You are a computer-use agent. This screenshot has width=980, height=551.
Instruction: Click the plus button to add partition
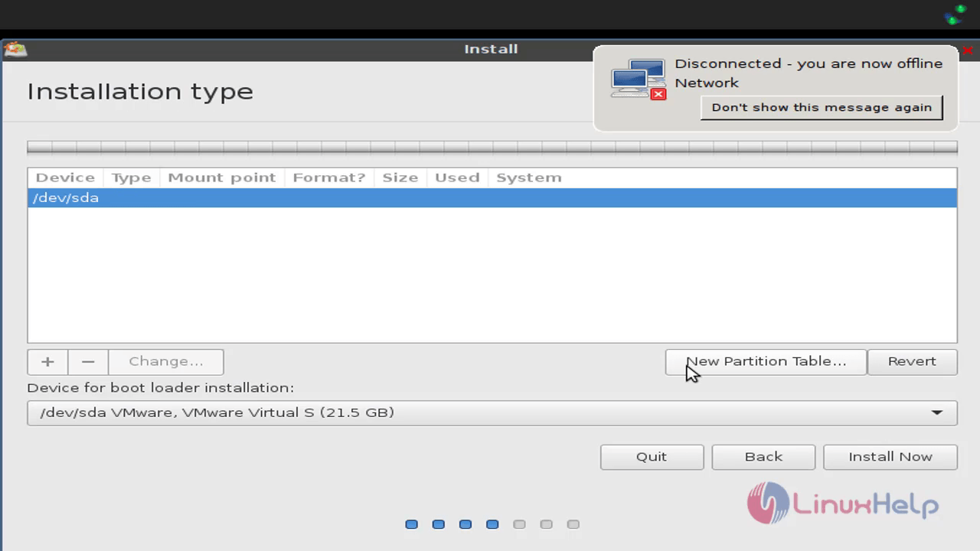pos(47,361)
